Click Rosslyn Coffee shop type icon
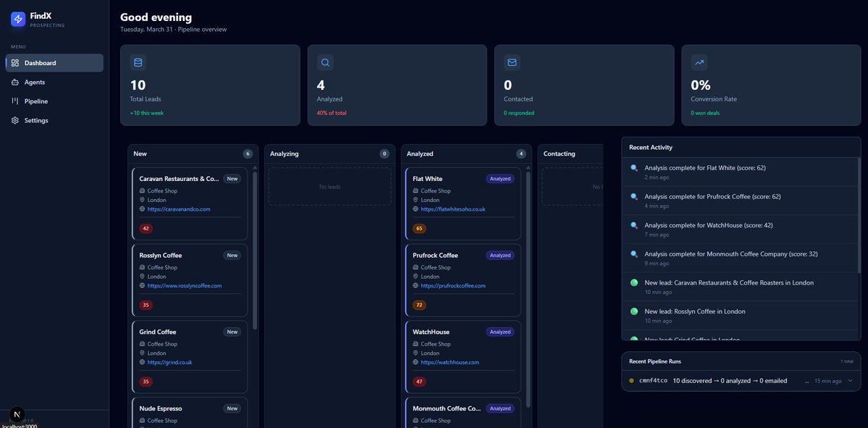The width and height of the screenshot is (868, 428). [x=143, y=267]
